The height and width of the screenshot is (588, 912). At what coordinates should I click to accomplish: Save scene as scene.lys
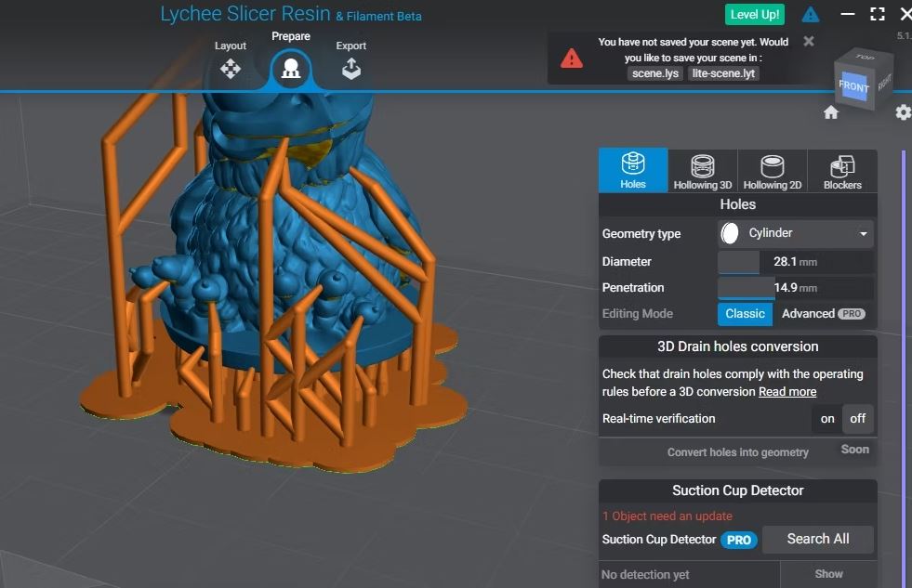pos(654,73)
